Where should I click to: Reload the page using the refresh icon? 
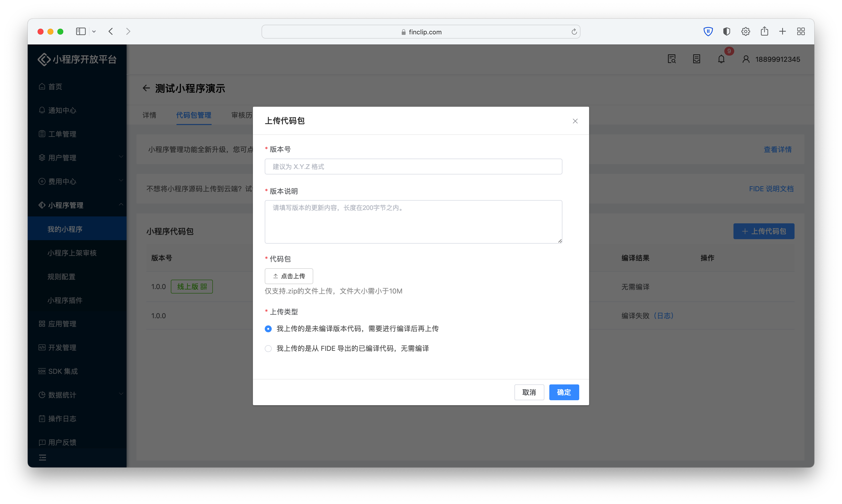coord(574,32)
